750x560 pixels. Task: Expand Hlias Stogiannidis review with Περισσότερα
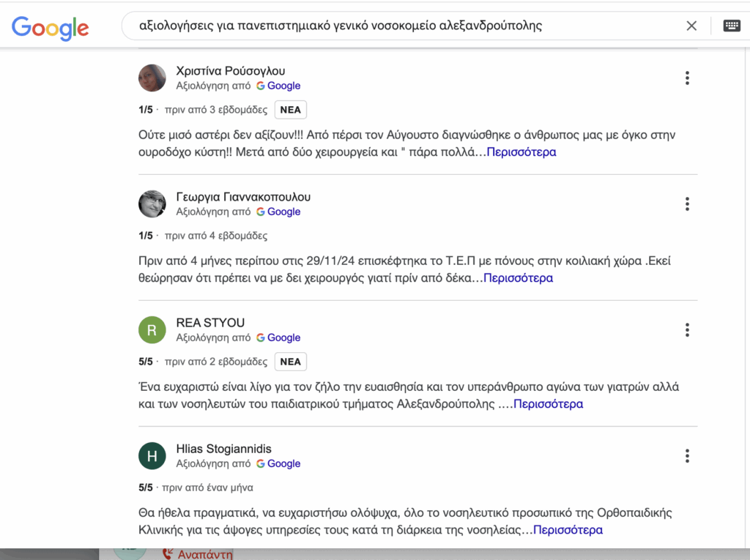click(x=568, y=530)
